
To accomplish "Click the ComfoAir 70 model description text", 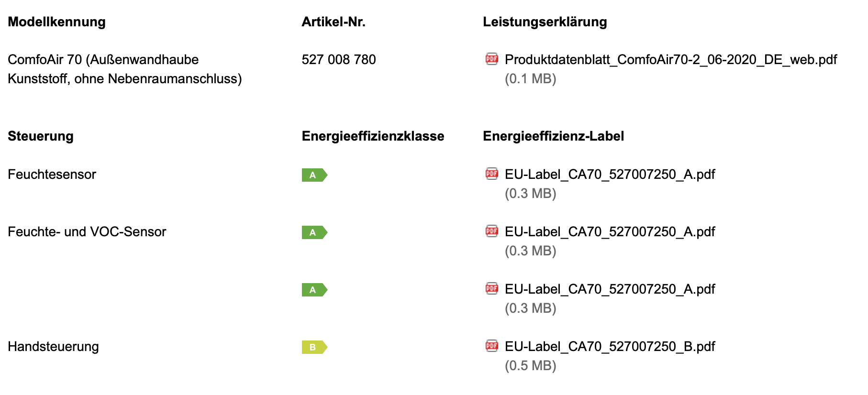I will pyautogui.click(x=125, y=69).
